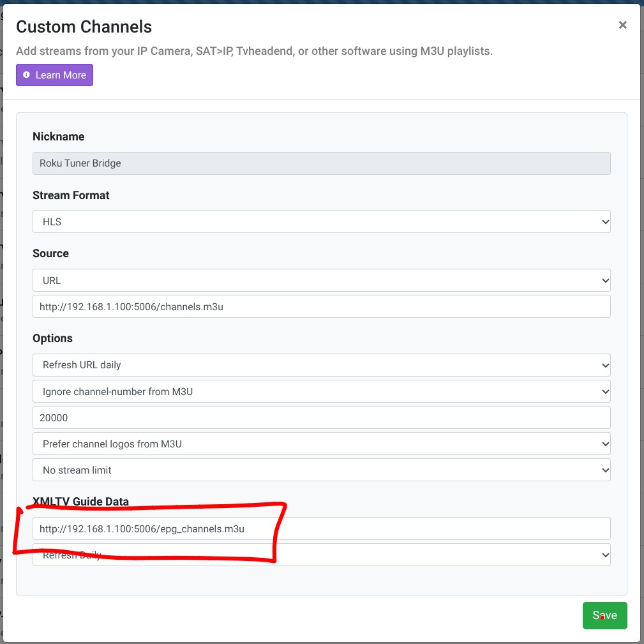Close the Custom Channels dialog
Image resolution: width=644 pixels, height=644 pixels.
[x=622, y=25]
